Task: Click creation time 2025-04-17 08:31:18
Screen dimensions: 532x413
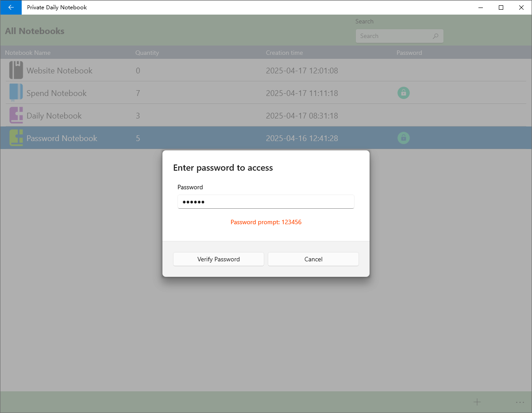Action: [302, 115]
